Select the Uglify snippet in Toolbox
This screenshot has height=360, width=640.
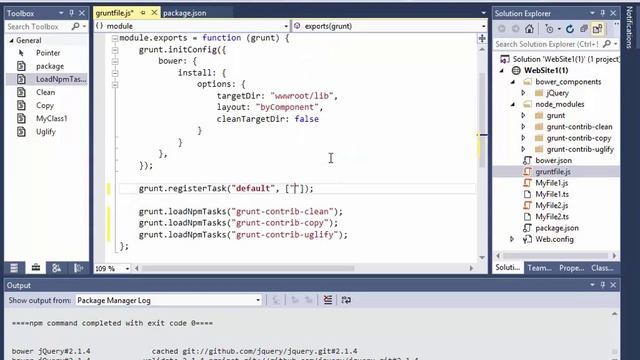click(x=45, y=132)
